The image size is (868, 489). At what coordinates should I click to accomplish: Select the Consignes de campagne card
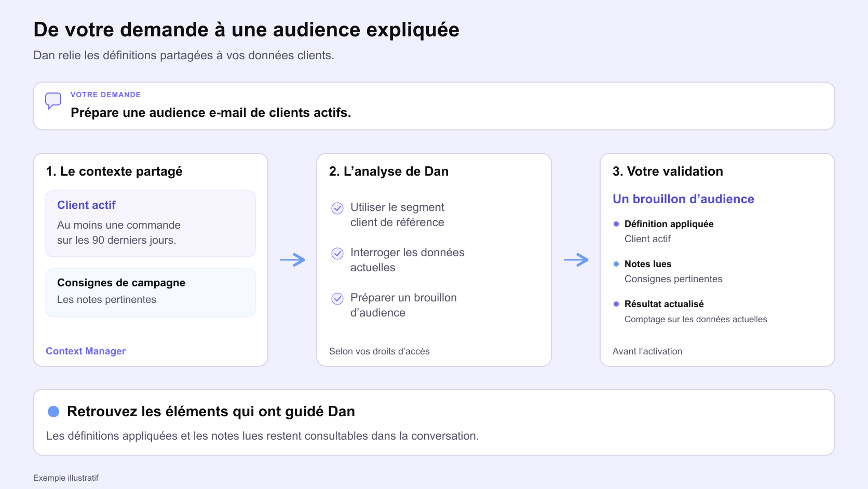pos(151,293)
